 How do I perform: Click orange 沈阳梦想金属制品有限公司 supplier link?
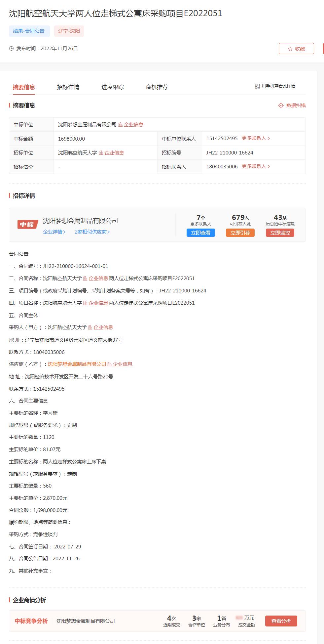(x=77, y=364)
